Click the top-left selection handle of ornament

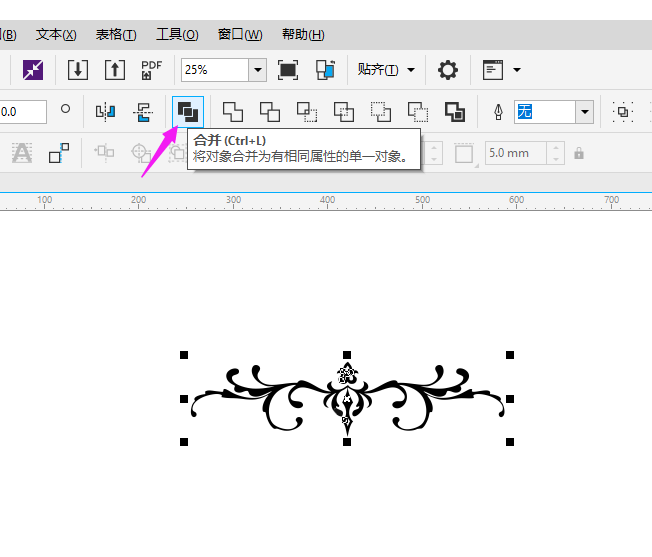pos(184,355)
